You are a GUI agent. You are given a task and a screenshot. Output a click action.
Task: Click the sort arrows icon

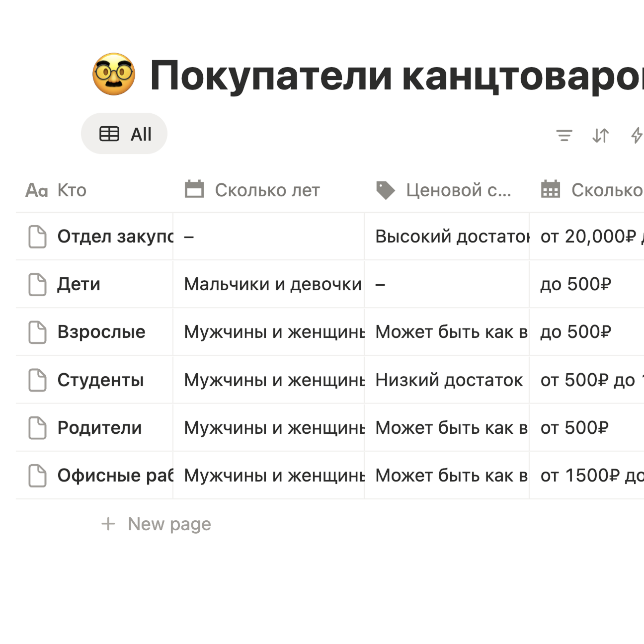click(600, 135)
